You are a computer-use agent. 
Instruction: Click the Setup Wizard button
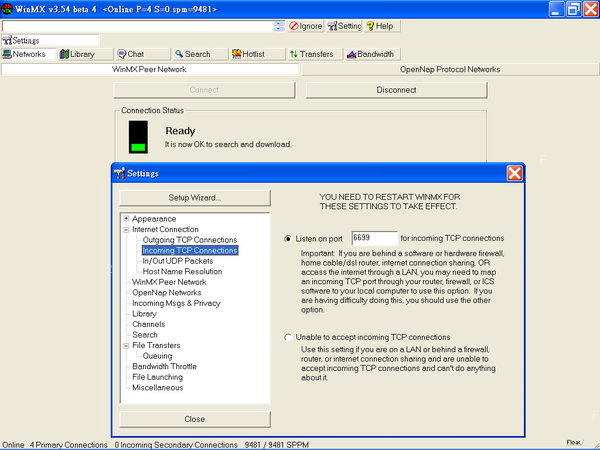click(195, 198)
